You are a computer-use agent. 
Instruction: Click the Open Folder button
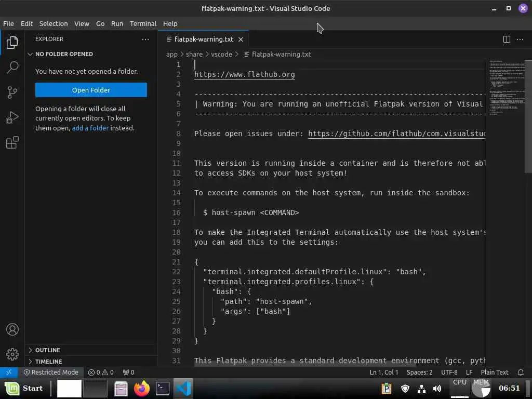pos(91,90)
